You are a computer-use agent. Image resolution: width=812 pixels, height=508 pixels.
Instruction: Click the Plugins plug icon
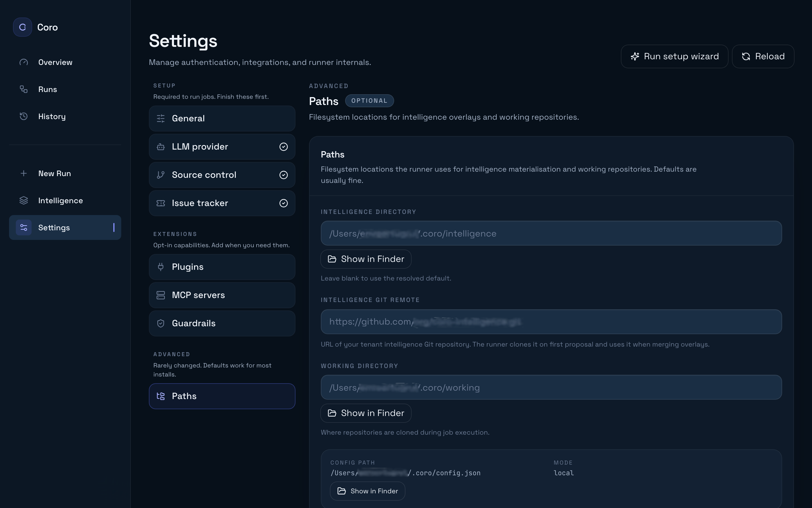click(161, 267)
